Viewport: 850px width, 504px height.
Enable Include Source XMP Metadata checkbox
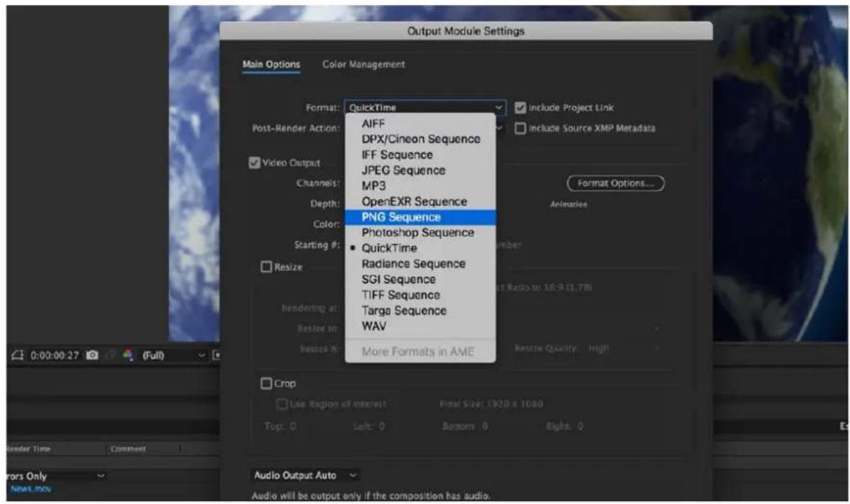pos(520,129)
